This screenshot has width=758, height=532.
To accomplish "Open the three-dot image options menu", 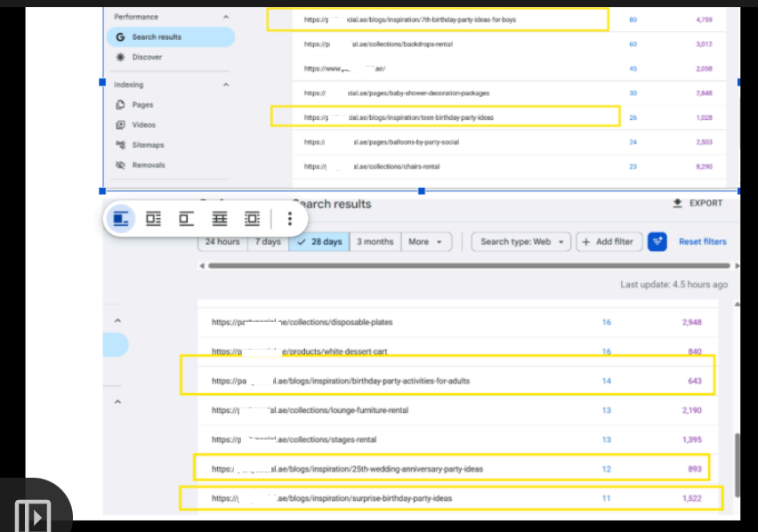I will [x=289, y=219].
